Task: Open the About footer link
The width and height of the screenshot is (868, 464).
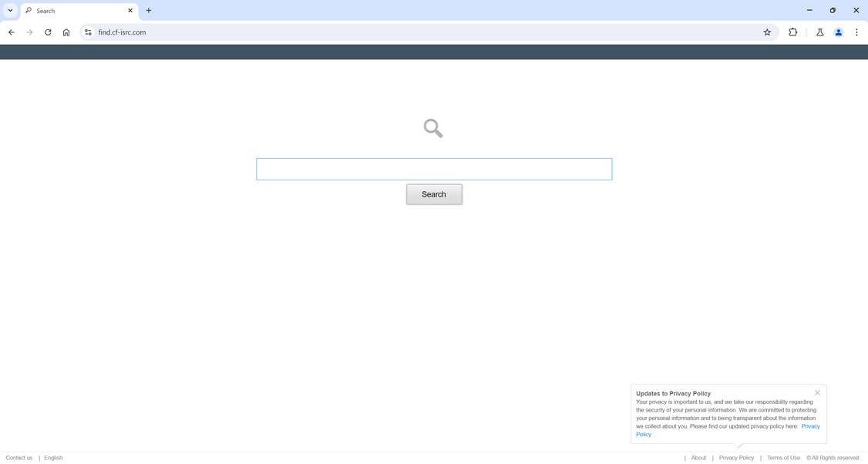Action: coord(698,458)
